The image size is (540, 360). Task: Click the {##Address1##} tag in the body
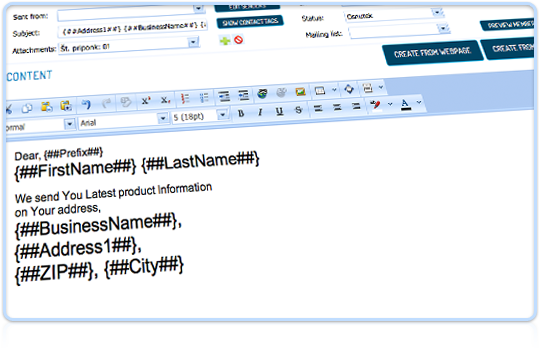coord(76,248)
